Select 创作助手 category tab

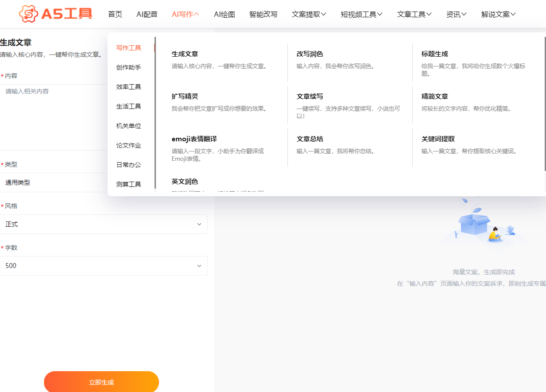(x=129, y=67)
